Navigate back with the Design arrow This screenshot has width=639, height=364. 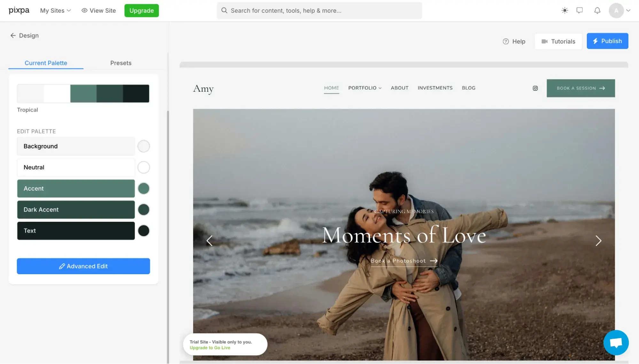coord(13,35)
